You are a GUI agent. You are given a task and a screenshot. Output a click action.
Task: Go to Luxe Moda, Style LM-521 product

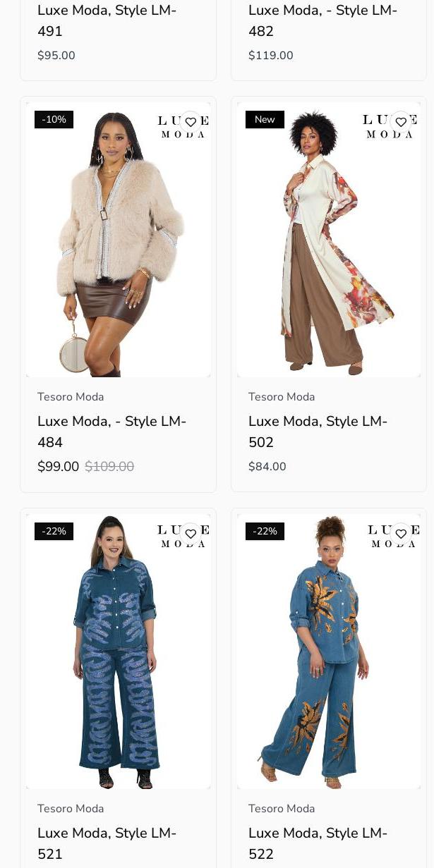tap(107, 843)
